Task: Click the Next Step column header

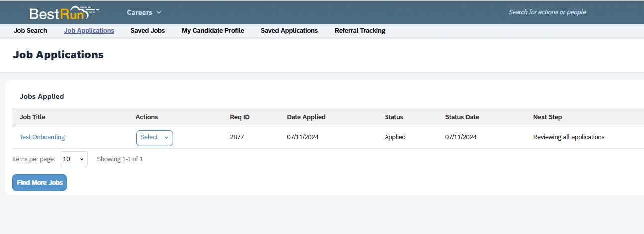Action: coord(547,117)
